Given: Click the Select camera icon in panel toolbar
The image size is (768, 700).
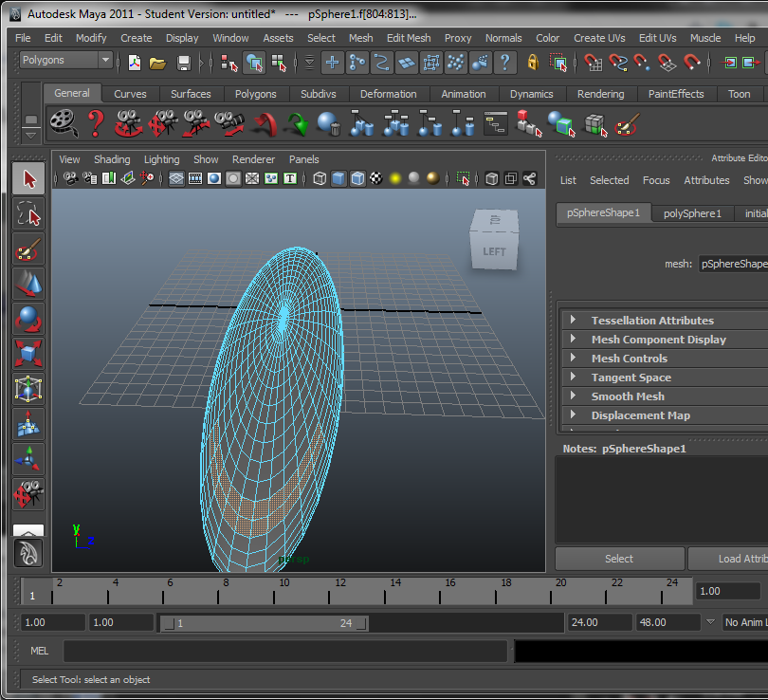Looking at the screenshot, I should pyautogui.click(x=70, y=179).
